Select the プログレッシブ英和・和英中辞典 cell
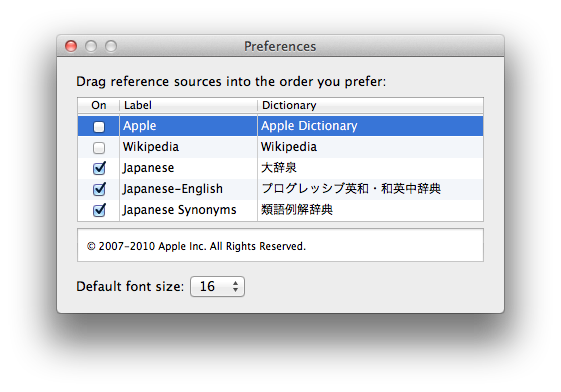The width and height of the screenshot is (561, 392). click(x=370, y=189)
